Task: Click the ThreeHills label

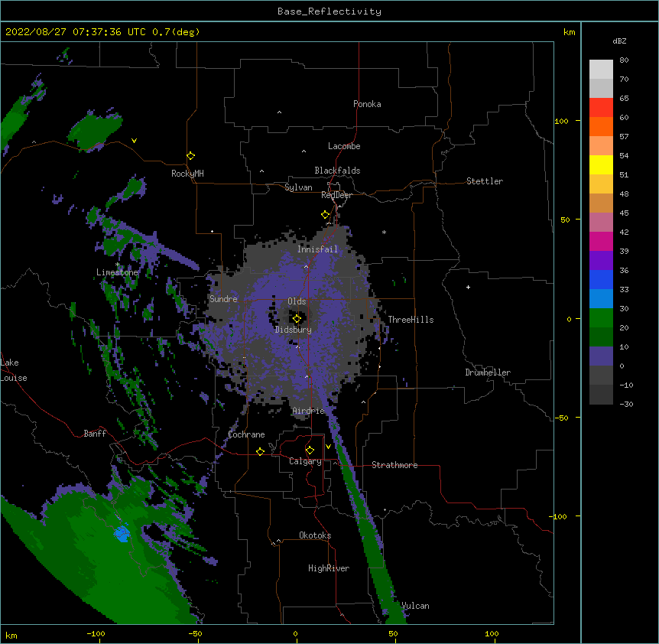Action: coord(411,320)
